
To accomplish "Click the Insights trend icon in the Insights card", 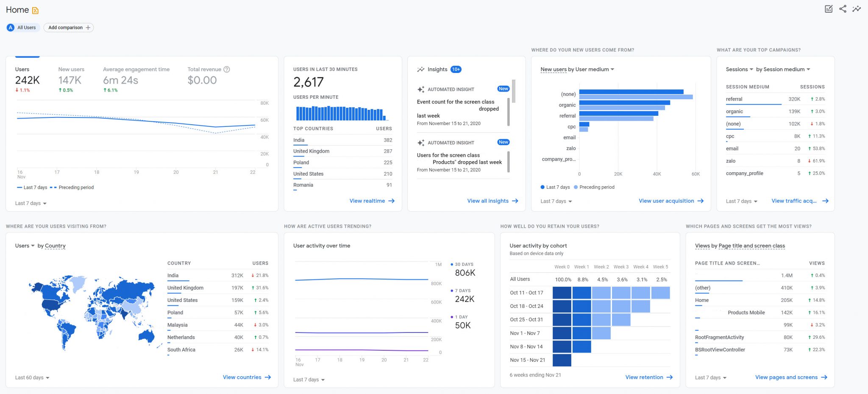I will (420, 69).
